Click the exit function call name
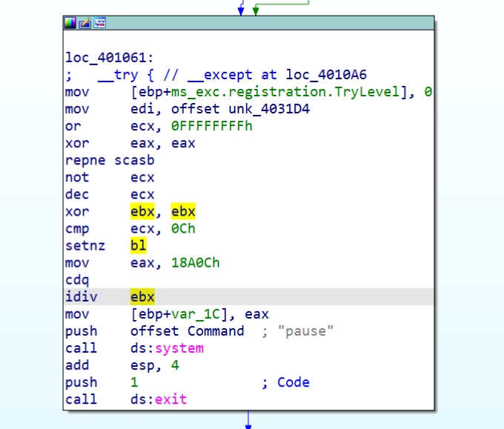 point(170,399)
